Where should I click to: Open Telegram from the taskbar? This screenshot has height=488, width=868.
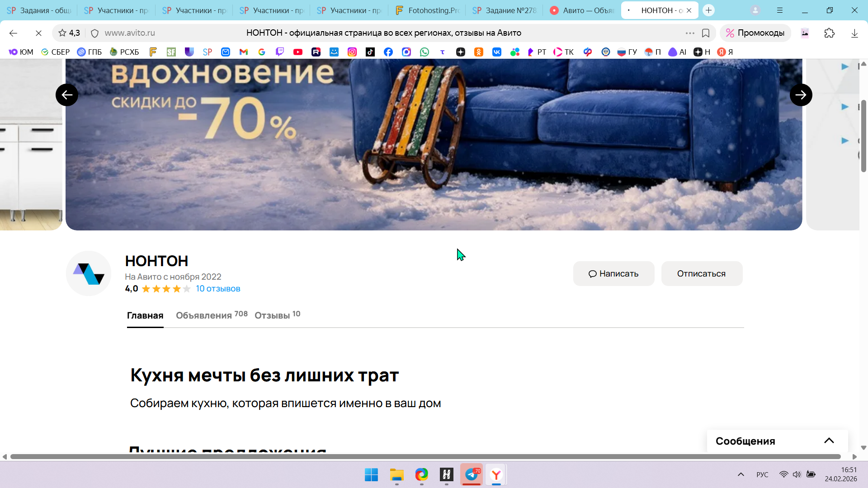coord(472,474)
